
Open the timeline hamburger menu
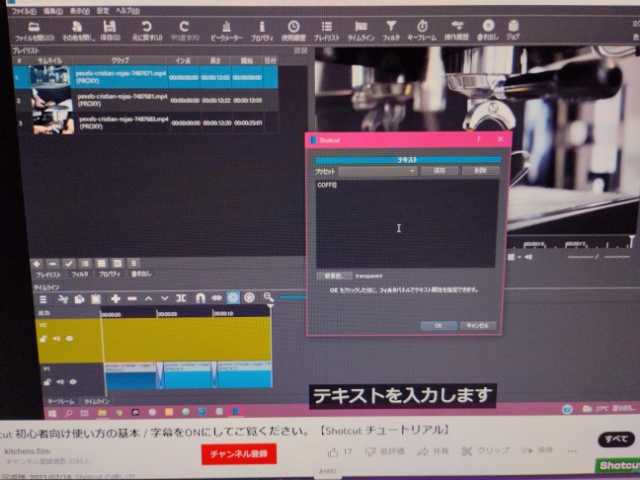pos(41,298)
